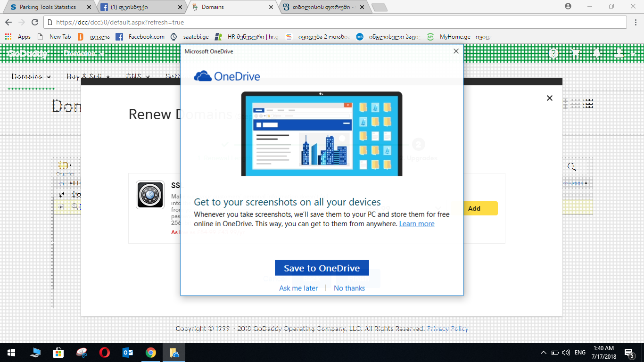The width and height of the screenshot is (644, 362).
Task: Close the Renew Domains modal
Action: (549, 98)
